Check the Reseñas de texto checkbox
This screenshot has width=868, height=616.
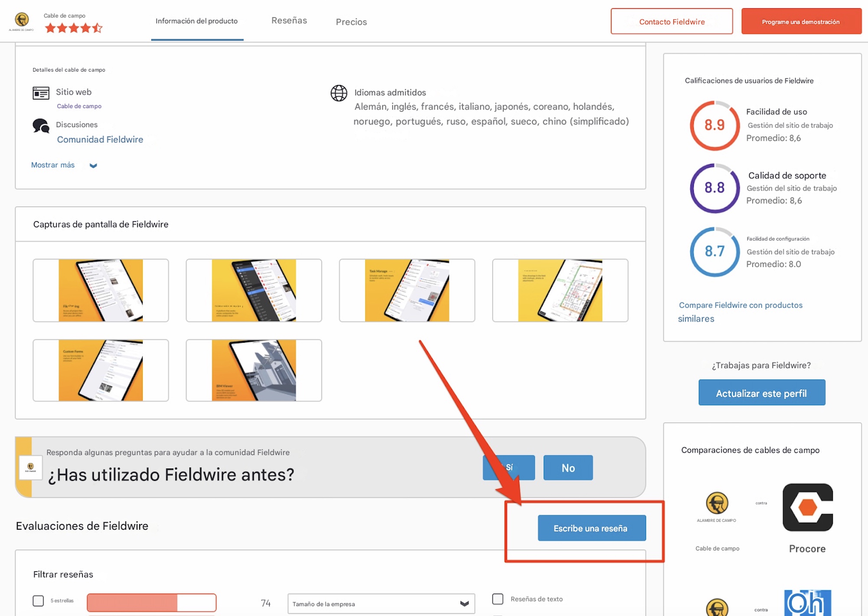pos(498,599)
